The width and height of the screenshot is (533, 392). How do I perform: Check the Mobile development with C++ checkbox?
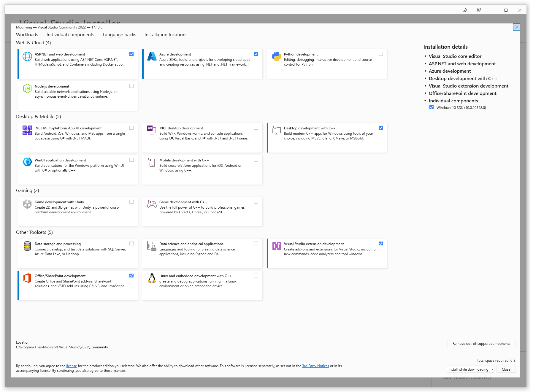coord(256,160)
